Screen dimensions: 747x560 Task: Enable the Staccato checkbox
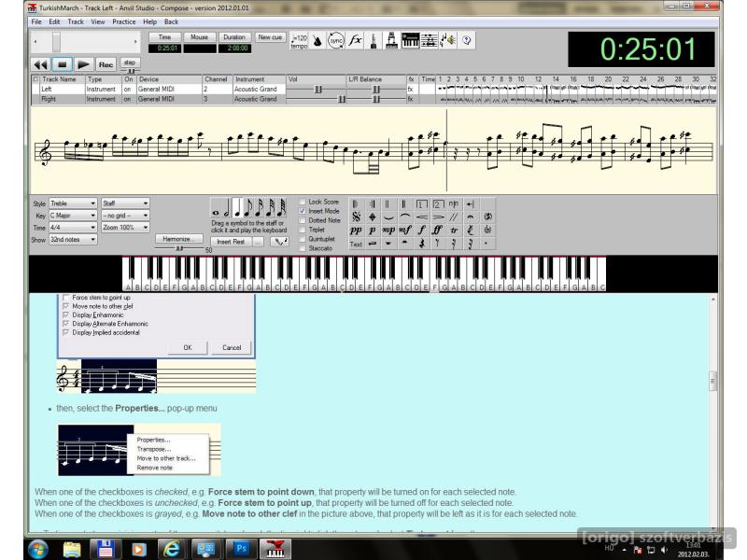(302, 248)
